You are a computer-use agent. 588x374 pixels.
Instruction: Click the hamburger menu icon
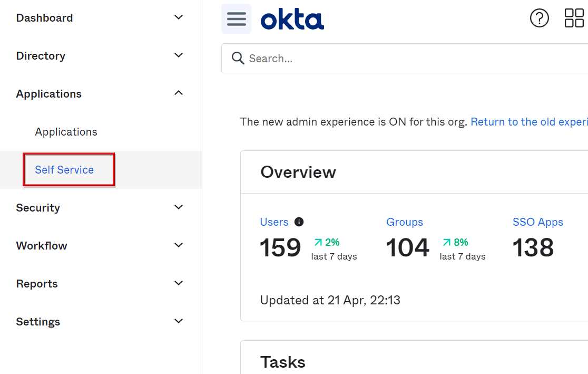point(236,19)
